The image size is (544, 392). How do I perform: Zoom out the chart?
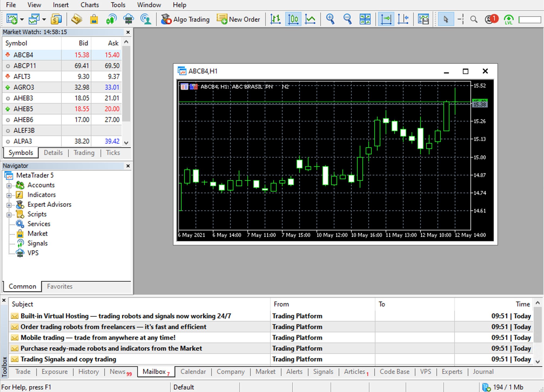point(348,19)
